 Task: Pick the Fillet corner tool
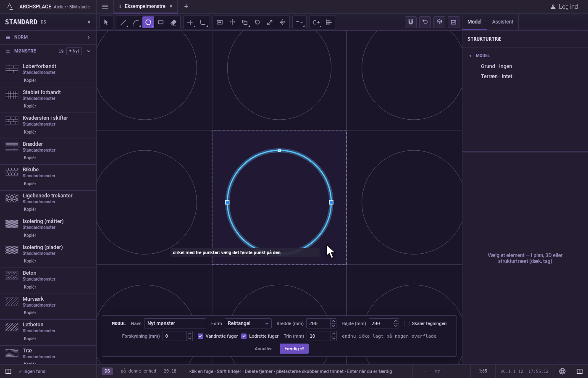click(x=203, y=22)
